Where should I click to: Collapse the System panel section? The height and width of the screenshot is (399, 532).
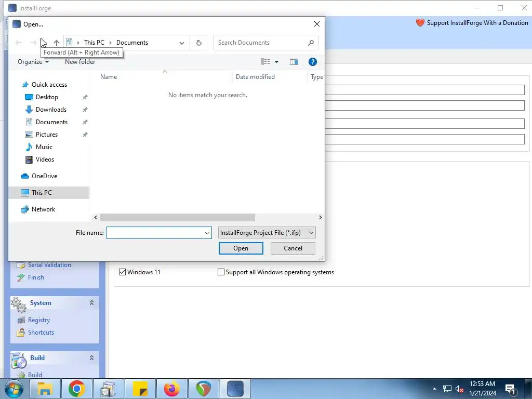point(91,303)
